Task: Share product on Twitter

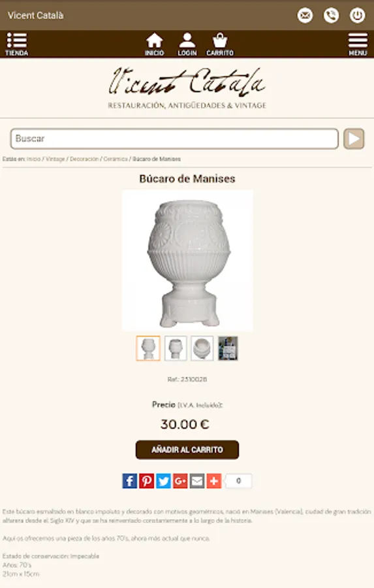Action: point(163,481)
